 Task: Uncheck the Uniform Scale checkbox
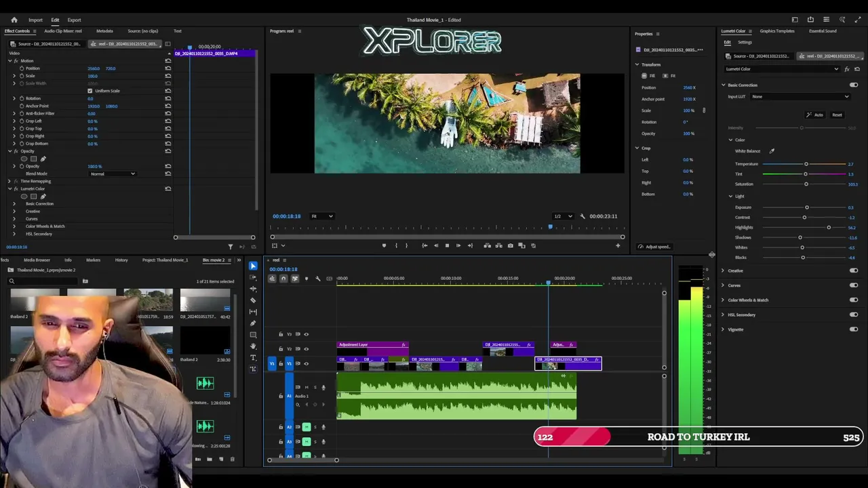point(90,91)
